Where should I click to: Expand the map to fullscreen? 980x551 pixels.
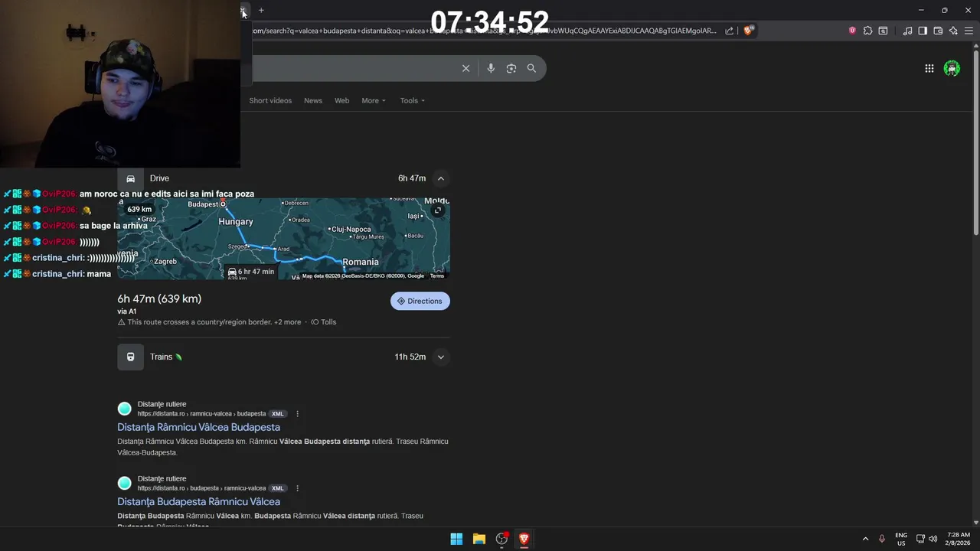point(438,210)
